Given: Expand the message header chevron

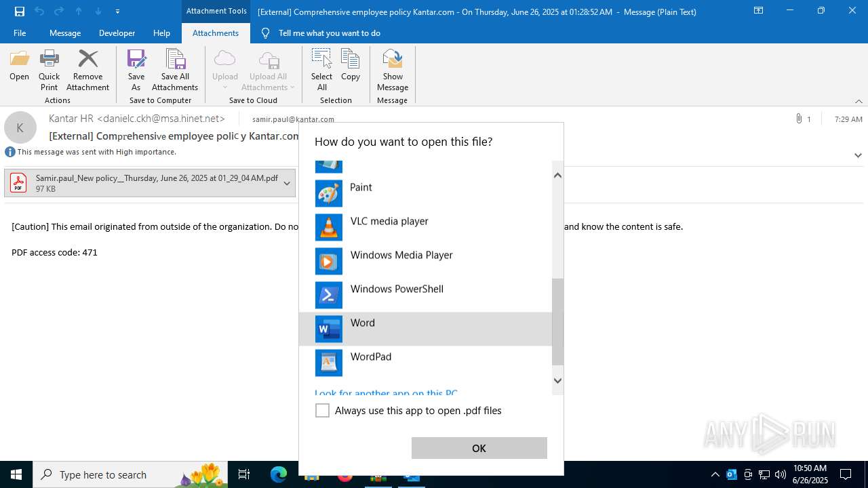Looking at the screenshot, I should click(858, 155).
